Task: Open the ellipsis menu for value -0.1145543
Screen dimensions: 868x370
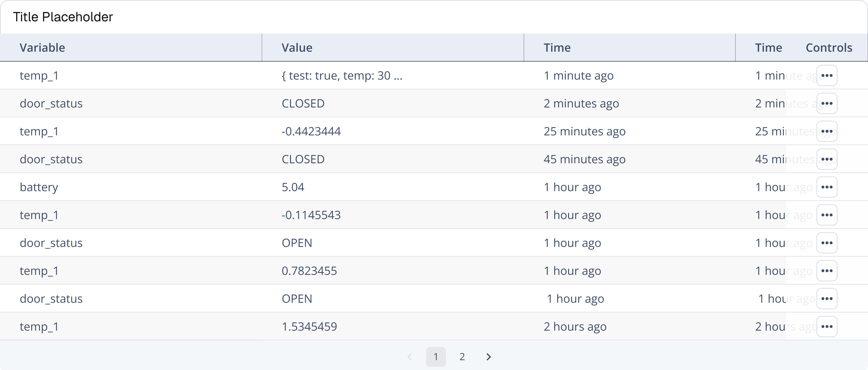Action: (827, 215)
